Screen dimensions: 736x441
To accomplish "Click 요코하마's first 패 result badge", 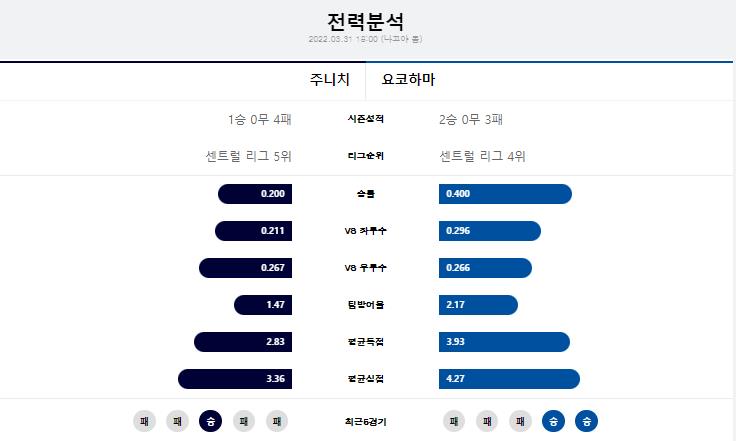I will (x=454, y=421).
